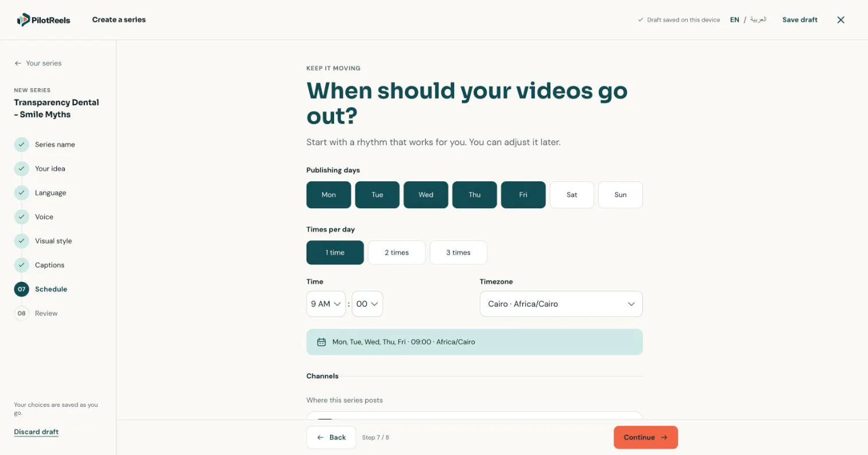This screenshot has height=455, width=868.
Task: Click the Voice step checkmark icon
Action: pos(21,217)
